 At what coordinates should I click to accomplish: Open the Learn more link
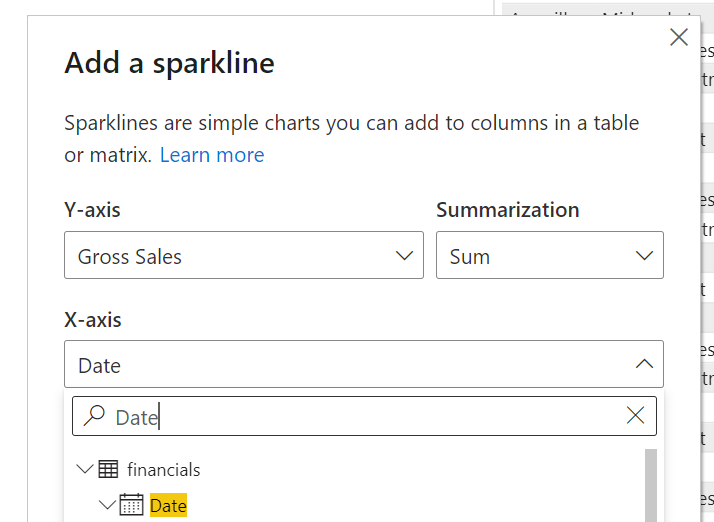tap(212, 155)
